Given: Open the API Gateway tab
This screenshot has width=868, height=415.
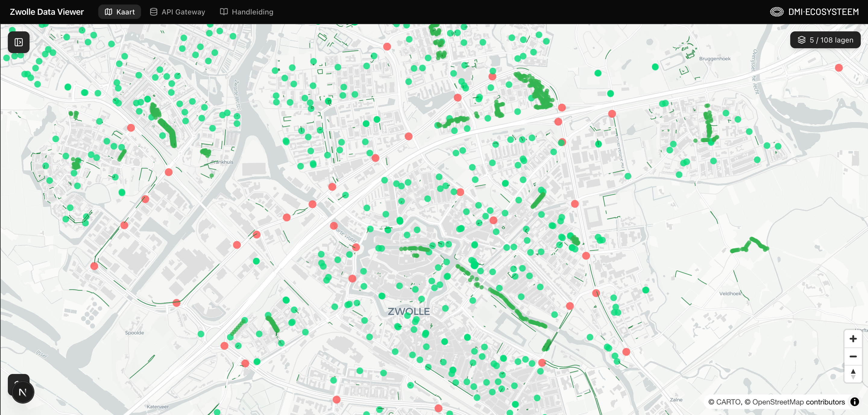Looking at the screenshot, I should (x=177, y=12).
